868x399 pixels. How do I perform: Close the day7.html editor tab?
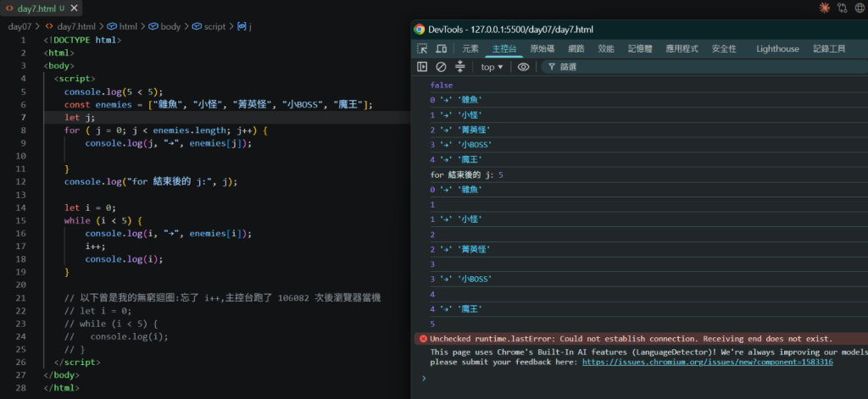[x=75, y=8]
